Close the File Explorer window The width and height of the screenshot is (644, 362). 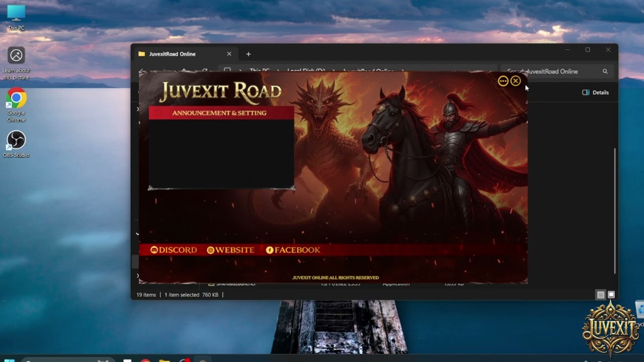click(x=608, y=50)
